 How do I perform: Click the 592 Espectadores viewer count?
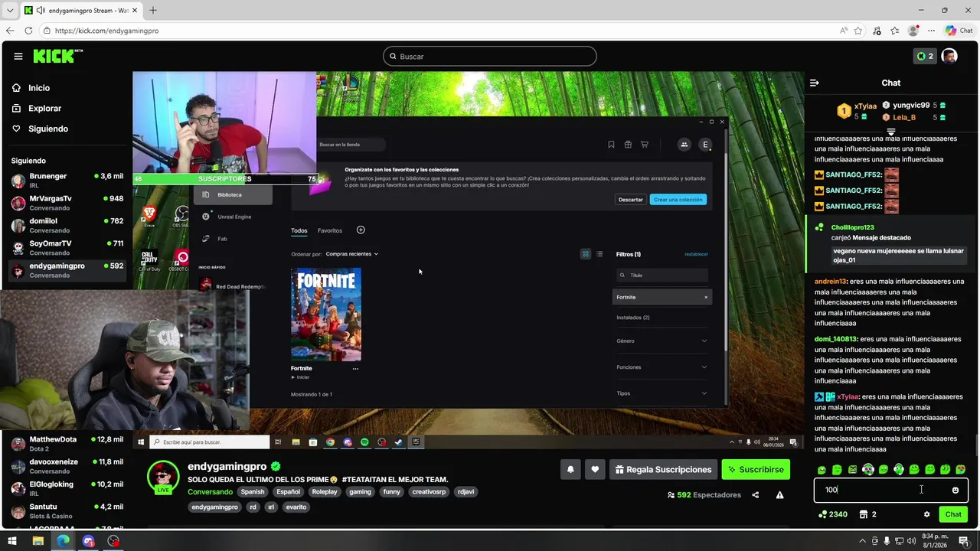[x=704, y=495]
